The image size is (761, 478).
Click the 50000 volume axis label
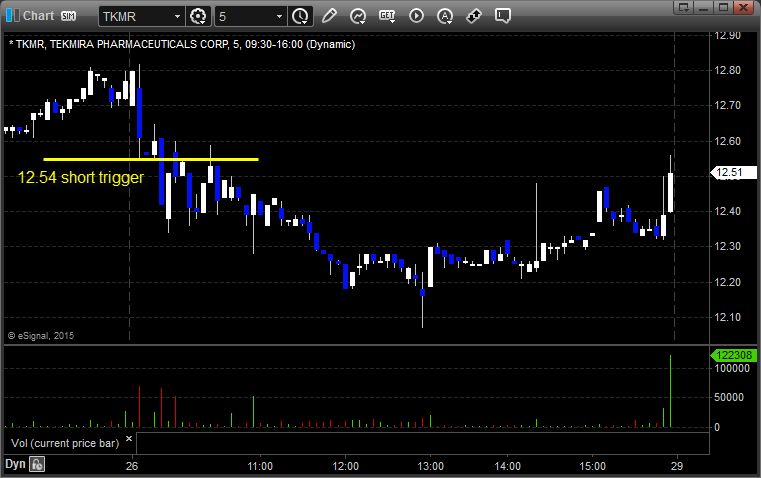tap(729, 397)
